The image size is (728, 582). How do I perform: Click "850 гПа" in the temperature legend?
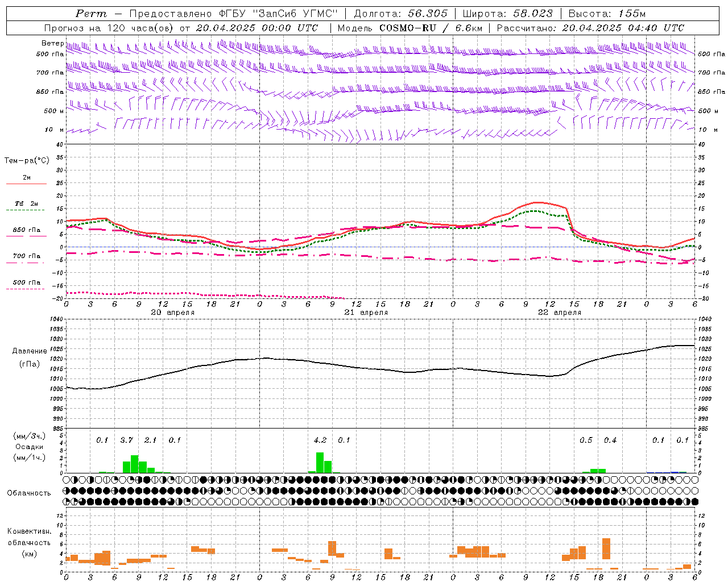click(26, 230)
